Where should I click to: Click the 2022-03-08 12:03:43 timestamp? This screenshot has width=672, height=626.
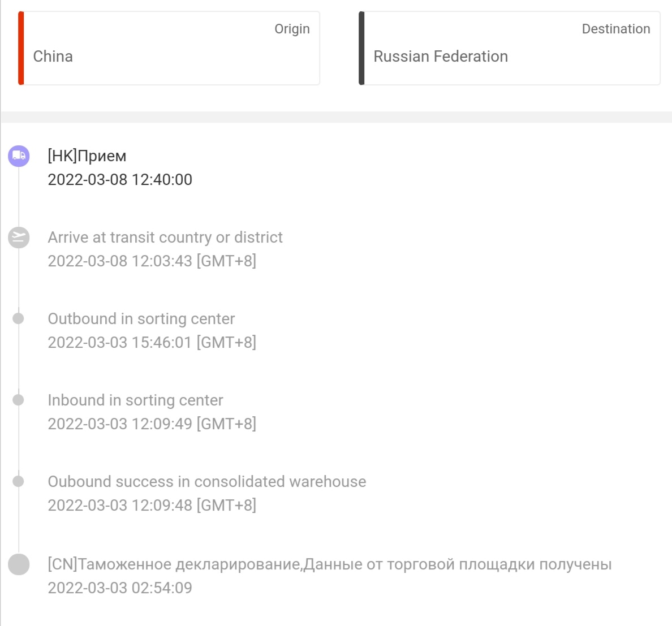tap(152, 261)
